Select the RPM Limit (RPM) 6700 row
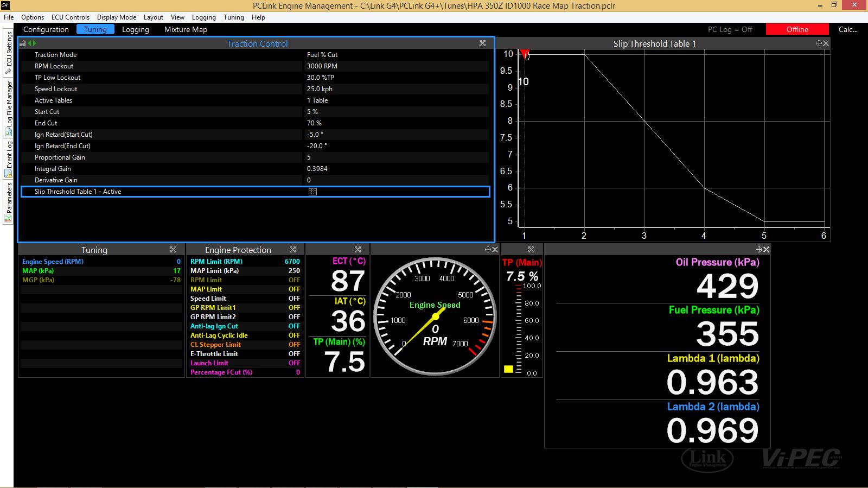868x488 pixels. point(245,262)
